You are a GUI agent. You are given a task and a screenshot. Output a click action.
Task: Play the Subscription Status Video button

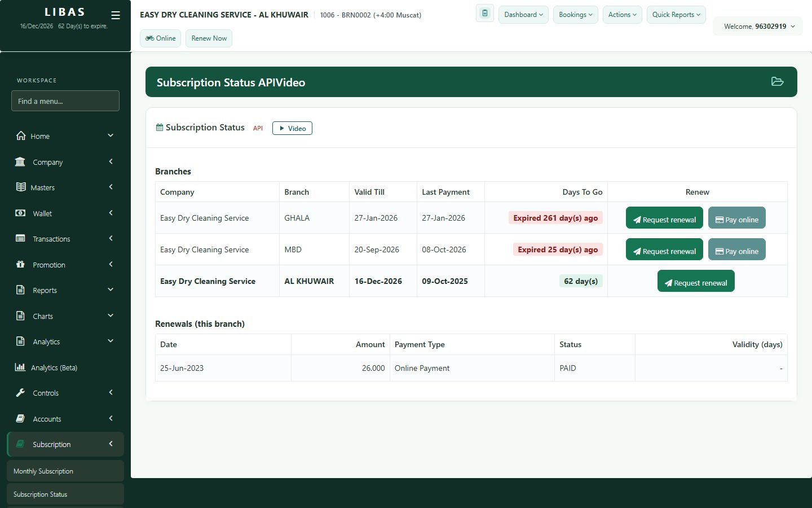[x=292, y=128]
